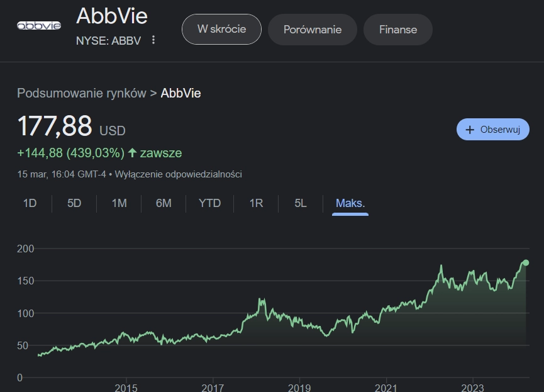Show the YTD chart range
This screenshot has width=544, height=392.
click(x=209, y=203)
